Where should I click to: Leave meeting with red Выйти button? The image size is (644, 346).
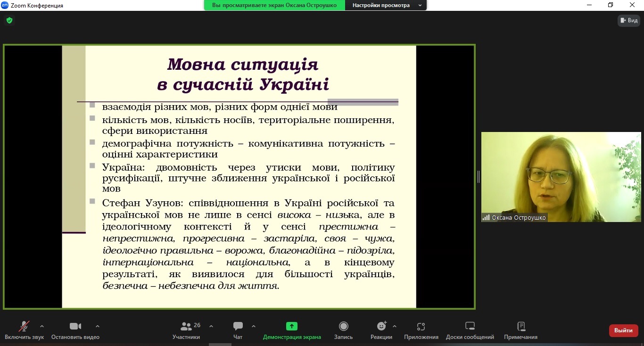click(x=623, y=330)
